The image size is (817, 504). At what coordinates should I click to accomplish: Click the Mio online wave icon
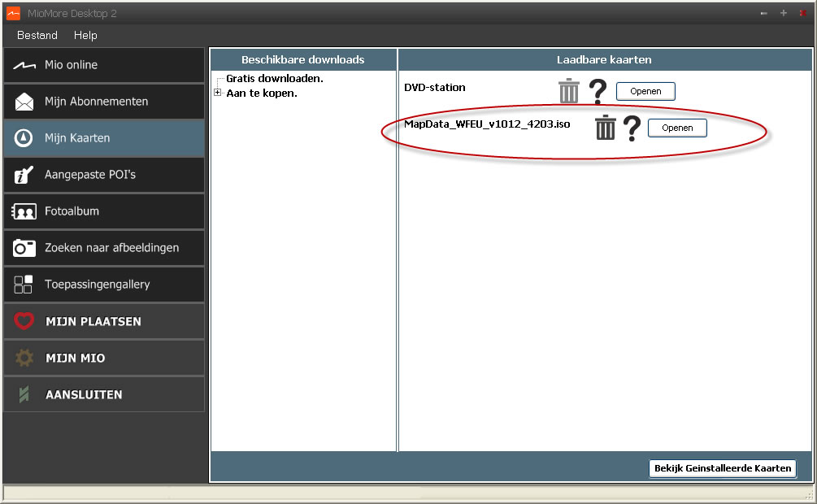[x=24, y=65]
